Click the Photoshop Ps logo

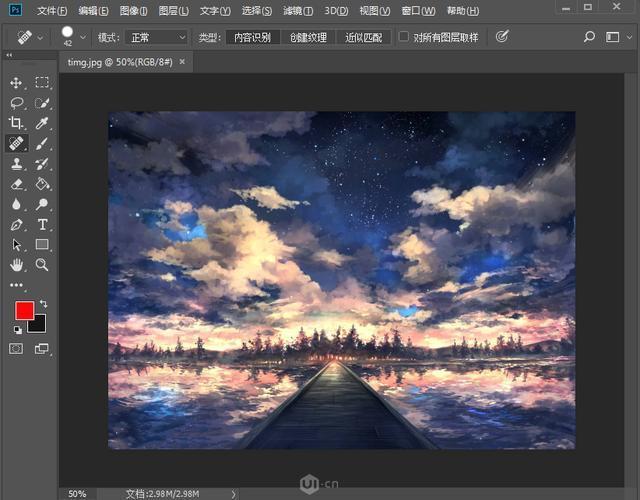[16, 9]
